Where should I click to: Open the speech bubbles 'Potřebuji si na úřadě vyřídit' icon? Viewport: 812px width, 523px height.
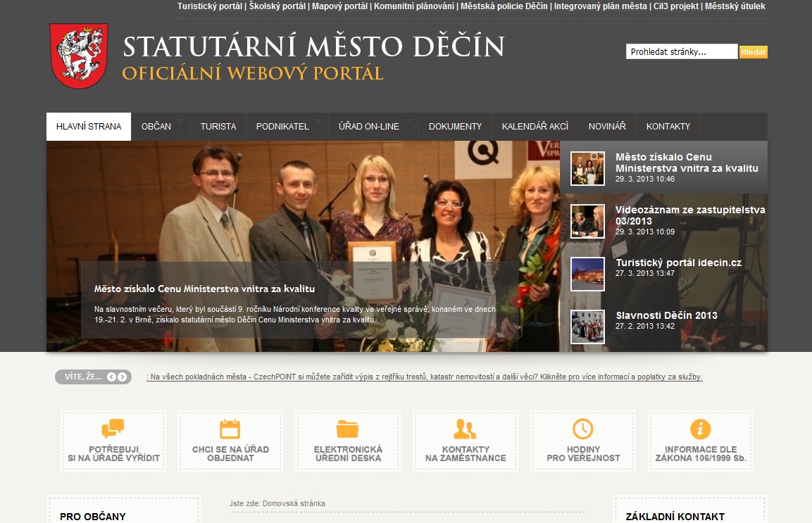(x=113, y=429)
